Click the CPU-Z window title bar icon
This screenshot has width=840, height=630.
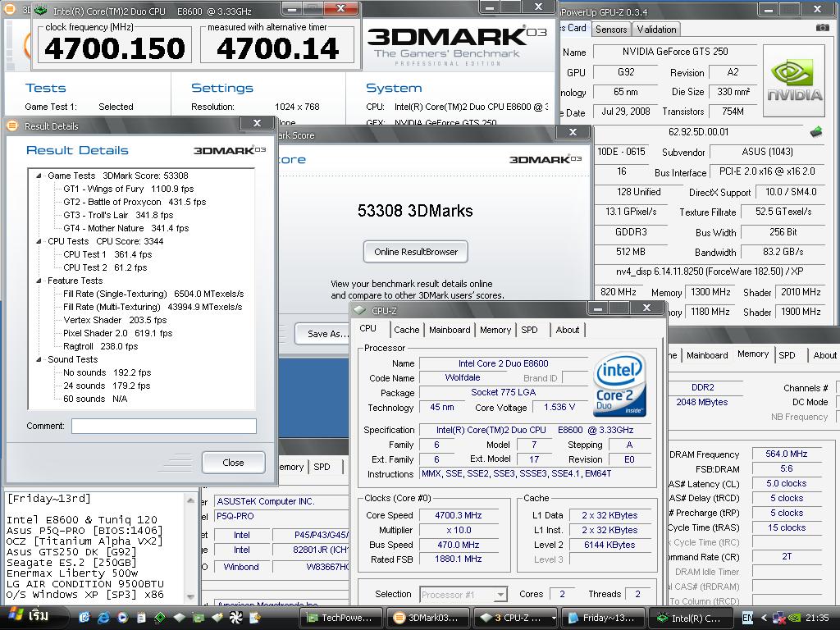(x=360, y=310)
